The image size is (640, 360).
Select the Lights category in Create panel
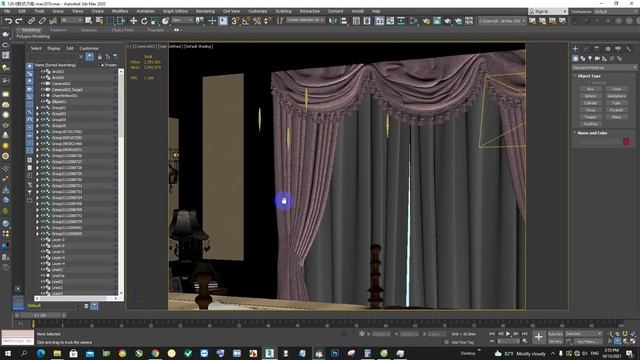click(590, 59)
